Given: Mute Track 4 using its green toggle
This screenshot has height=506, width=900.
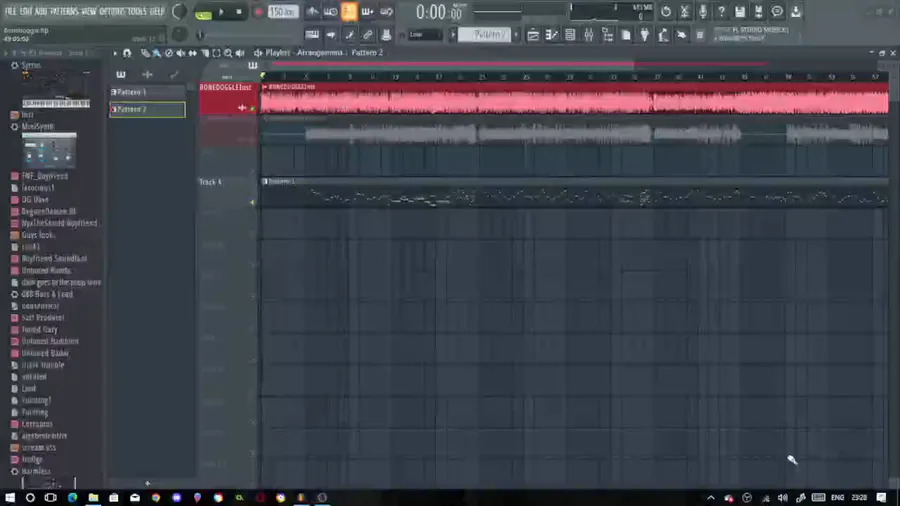Looking at the screenshot, I should click(x=252, y=202).
